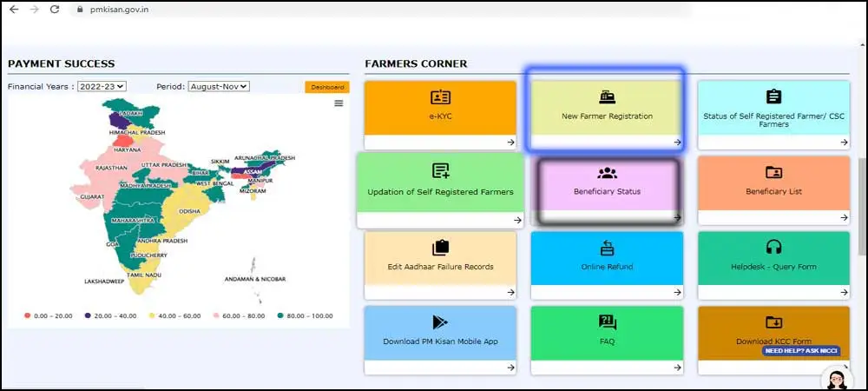Click the orange Dashboard button
Image resolution: width=868 pixels, height=391 pixels.
326,88
